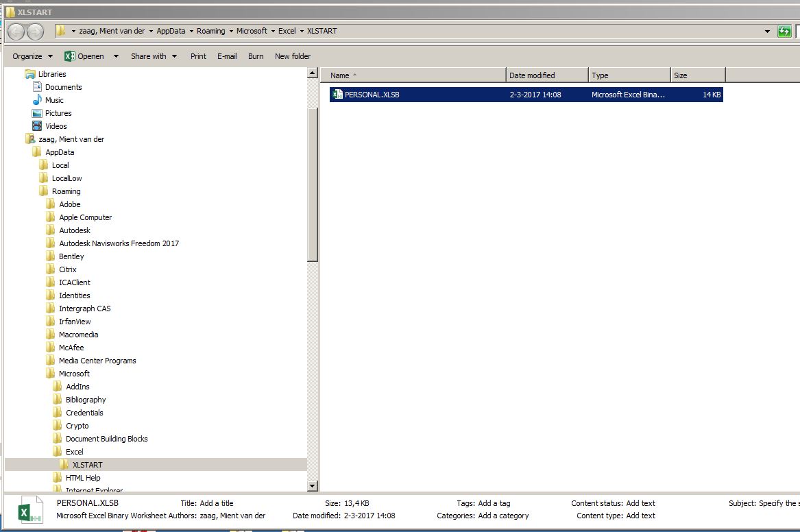This screenshot has width=800, height=532.
Task: Click the AppData folder icon
Action: [x=37, y=152]
